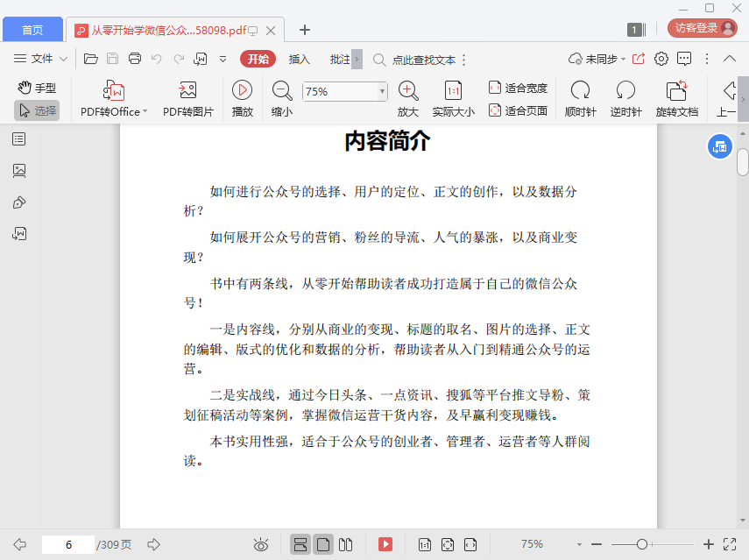Click the print icon in quick toolbar
The height and width of the screenshot is (560, 749).
pos(135,60)
